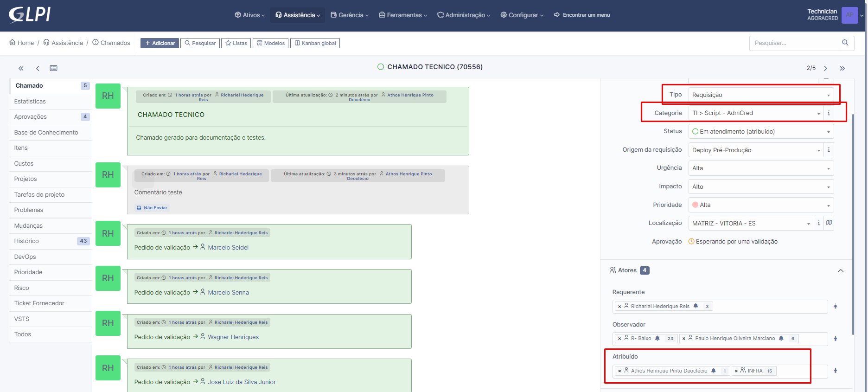
Task: Go to first ticket double-chevron icon
Action: point(21,68)
